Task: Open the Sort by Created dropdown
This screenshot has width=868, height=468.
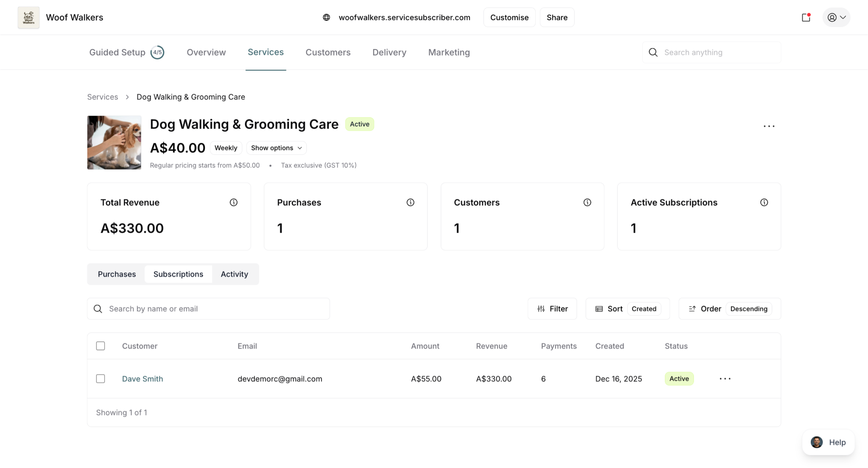Action: [x=627, y=309]
